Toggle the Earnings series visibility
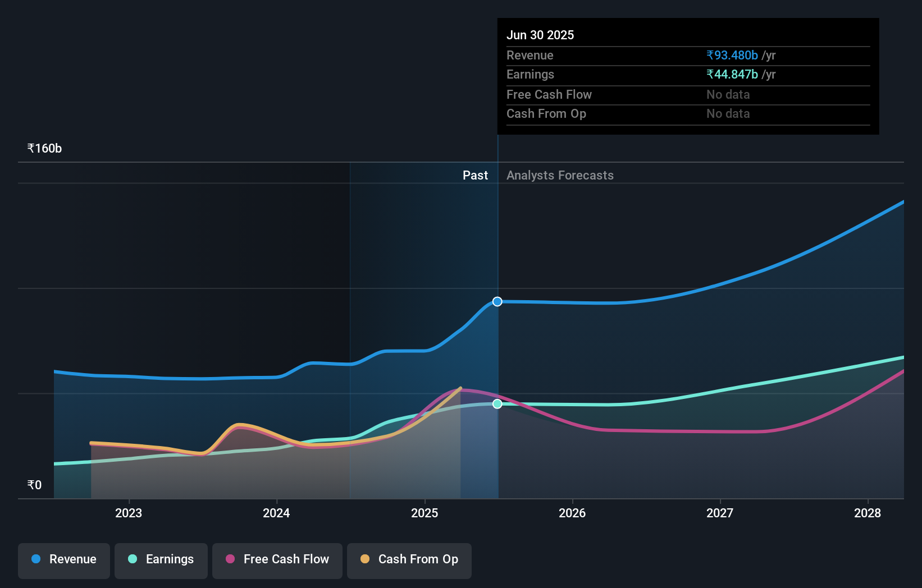The image size is (922, 588). tap(161, 561)
